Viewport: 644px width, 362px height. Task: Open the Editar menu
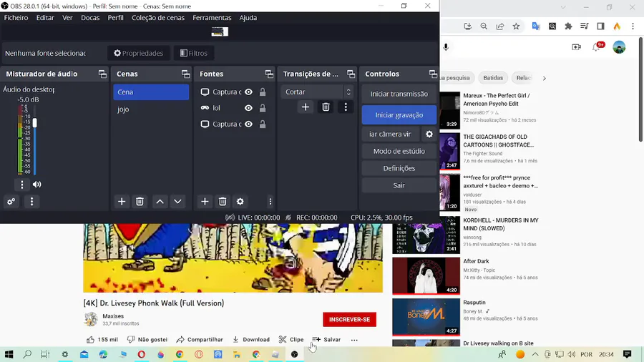(45, 18)
